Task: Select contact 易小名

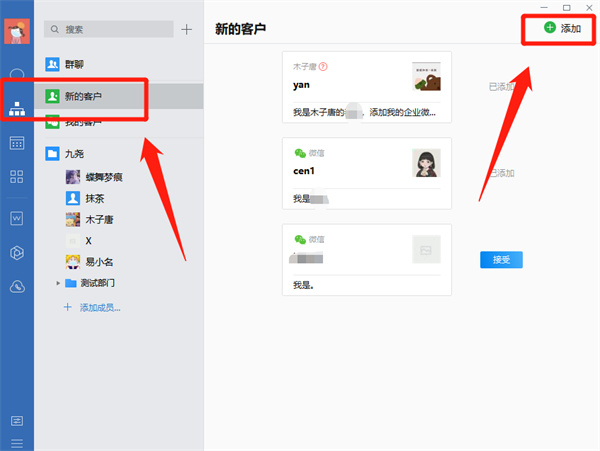Action: [119, 262]
